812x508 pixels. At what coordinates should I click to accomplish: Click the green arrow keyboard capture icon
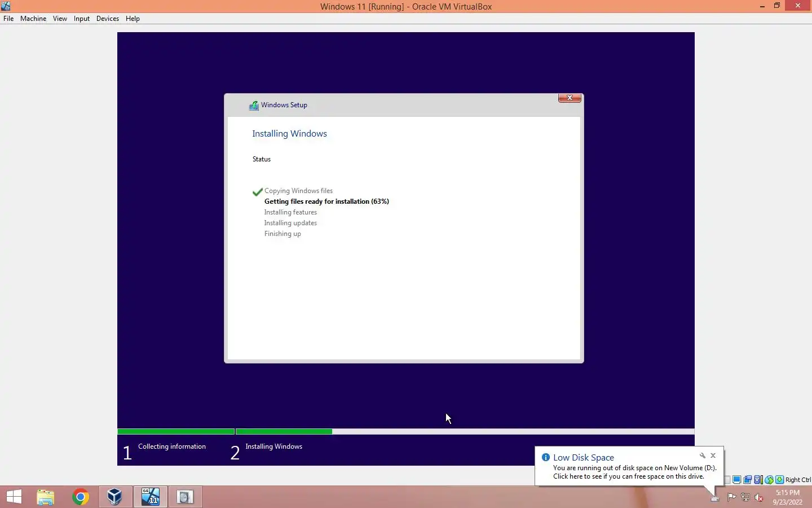pyautogui.click(x=779, y=480)
